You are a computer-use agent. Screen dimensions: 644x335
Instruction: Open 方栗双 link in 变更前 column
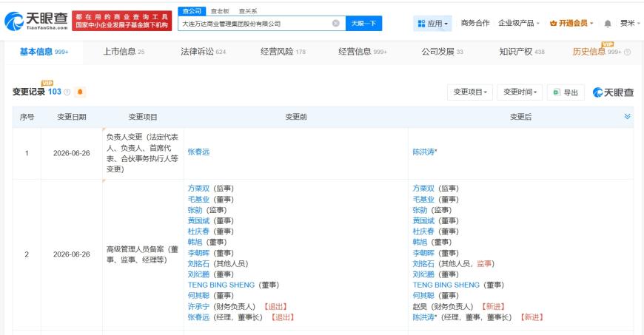[x=199, y=189]
